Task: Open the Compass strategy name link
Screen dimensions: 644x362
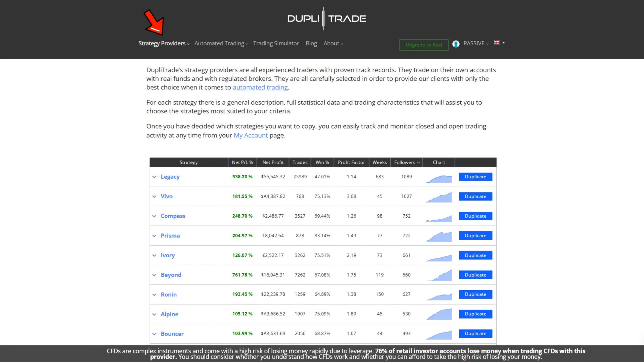Action: [173, 216]
